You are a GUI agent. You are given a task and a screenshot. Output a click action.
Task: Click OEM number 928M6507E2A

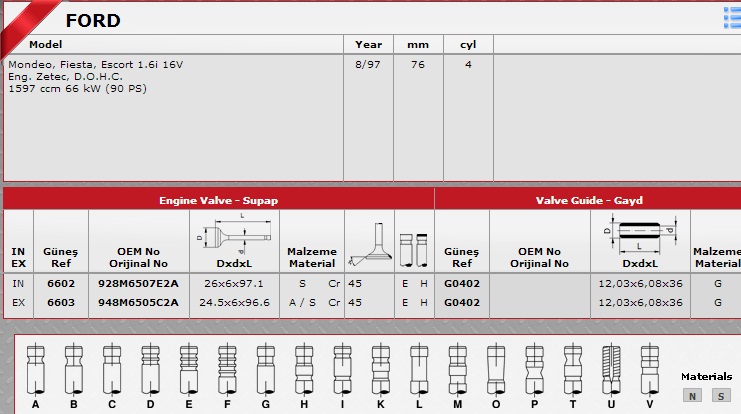[x=138, y=284]
